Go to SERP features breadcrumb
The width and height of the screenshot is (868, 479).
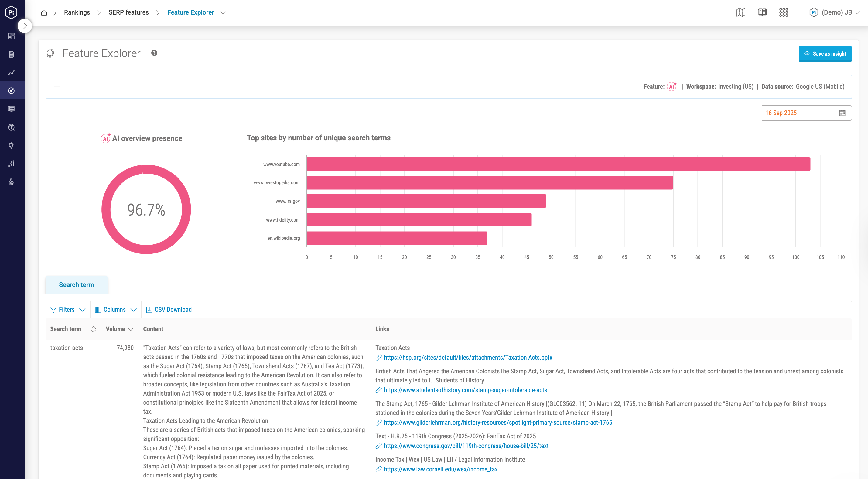pyautogui.click(x=128, y=12)
